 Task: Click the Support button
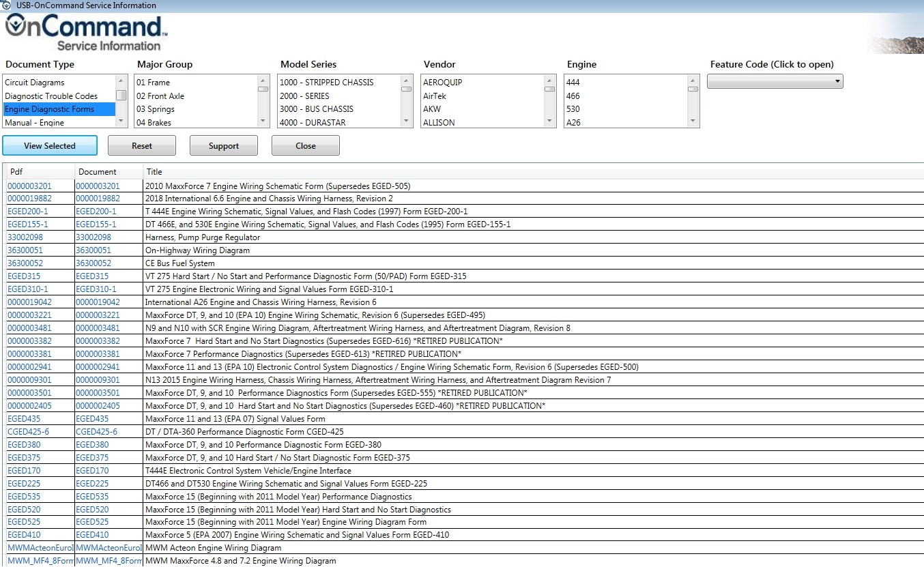point(224,145)
